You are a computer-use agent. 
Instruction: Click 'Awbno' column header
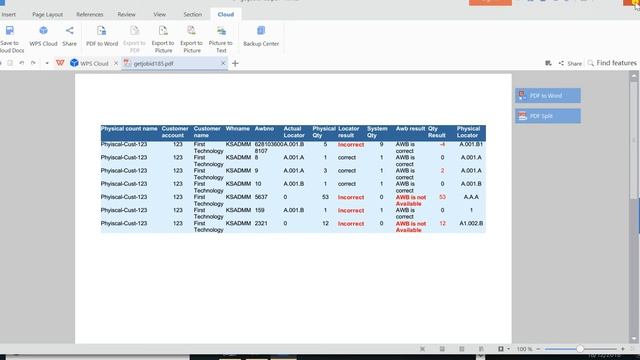coord(264,129)
